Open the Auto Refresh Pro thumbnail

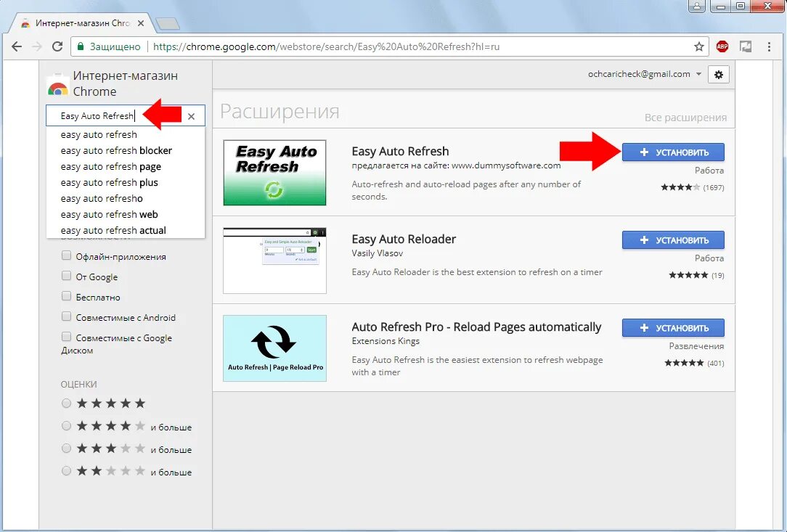click(274, 348)
